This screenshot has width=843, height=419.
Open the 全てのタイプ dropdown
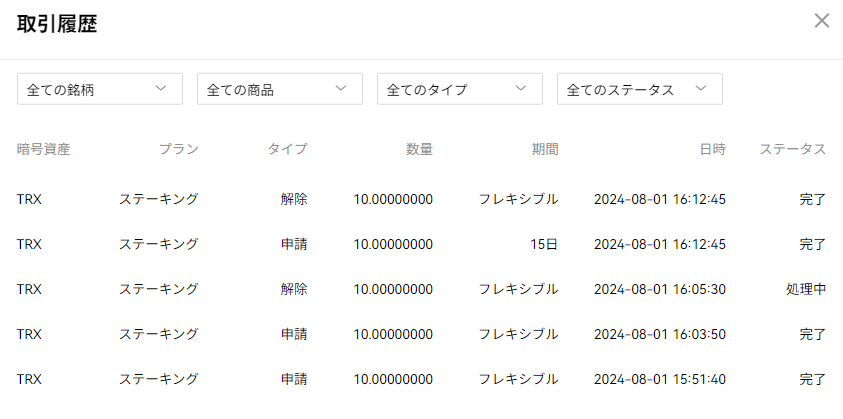[460, 89]
